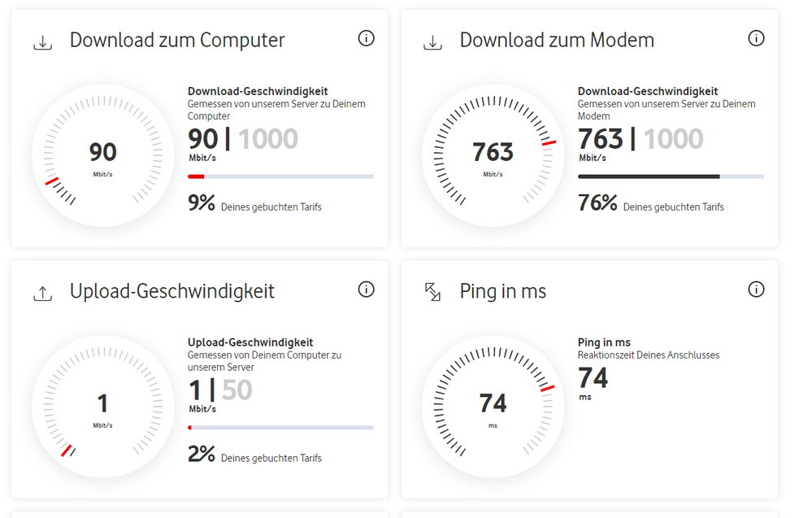This screenshot has width=812, height=518.
Task: Open info for Download zum Computer
Action: (366, 38)
